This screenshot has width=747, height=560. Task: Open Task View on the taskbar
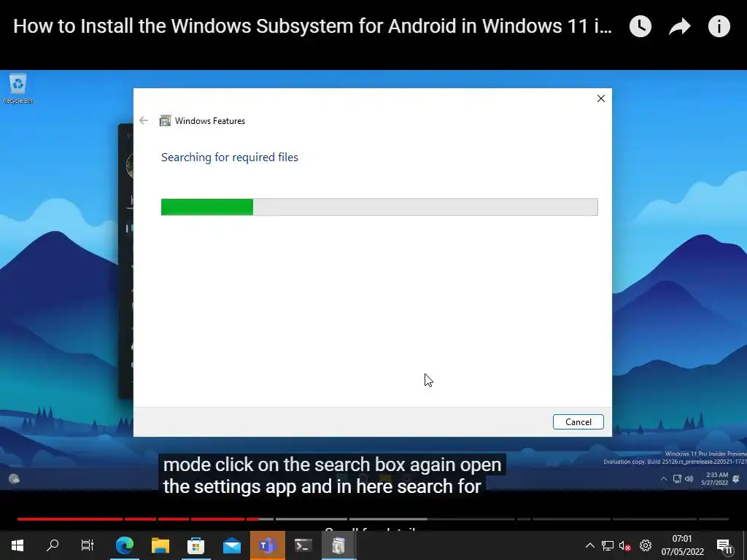(88, 545)
